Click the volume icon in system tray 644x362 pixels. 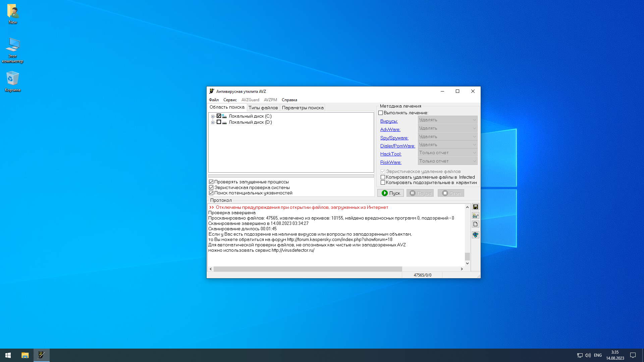[x=588, y=355]
